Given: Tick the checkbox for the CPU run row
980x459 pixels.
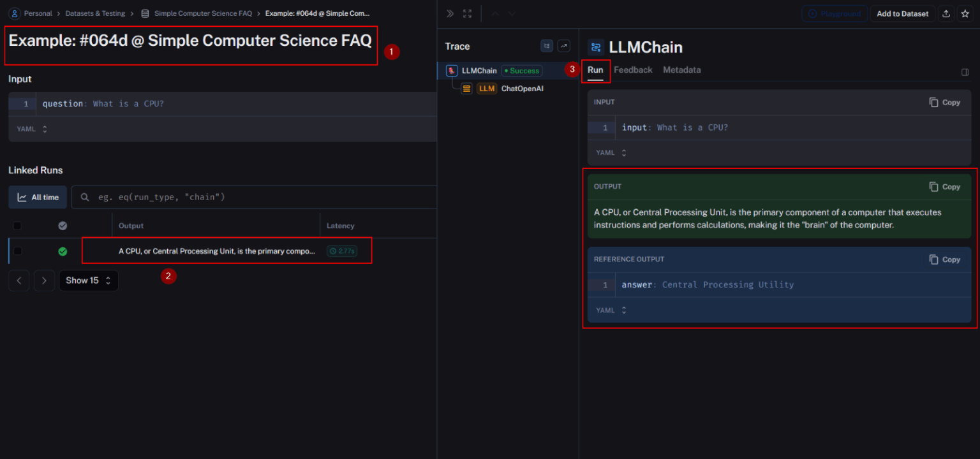Looking at the screenshot, I should click(x=18, y=251).
